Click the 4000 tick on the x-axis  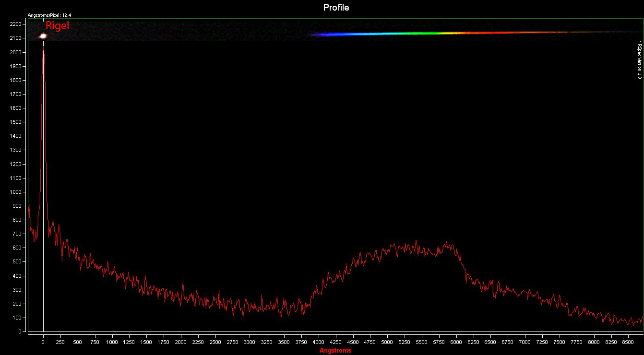point(318,343)
